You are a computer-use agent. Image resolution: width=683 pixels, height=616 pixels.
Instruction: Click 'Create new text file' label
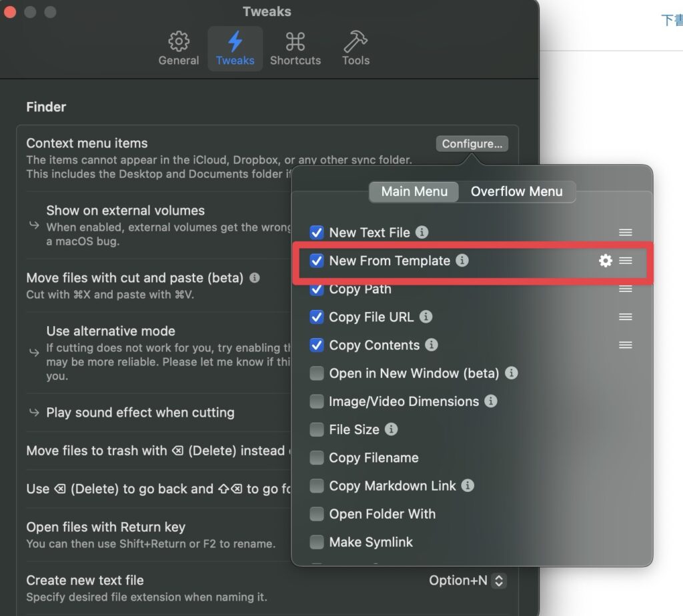[85, 580]
